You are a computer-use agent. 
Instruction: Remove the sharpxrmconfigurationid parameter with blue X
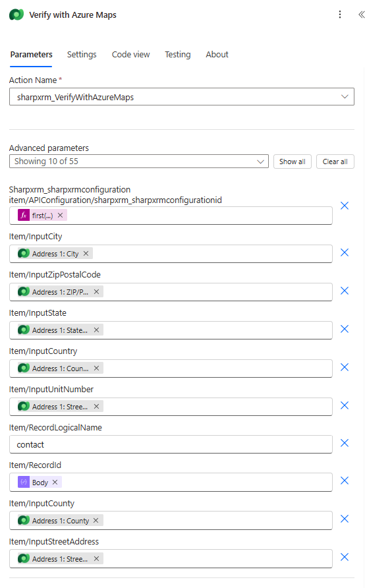click(x=345, y=206)
